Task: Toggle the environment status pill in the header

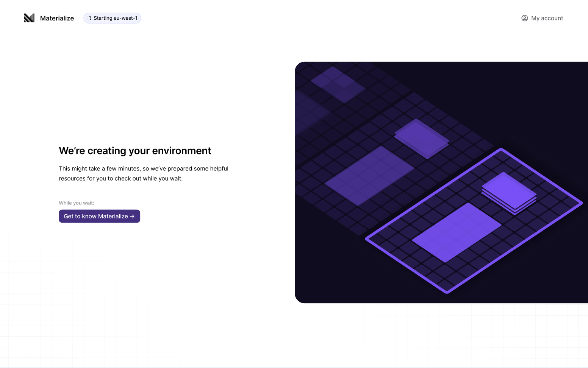Action: pyautogui.click(x=112, y=18)
